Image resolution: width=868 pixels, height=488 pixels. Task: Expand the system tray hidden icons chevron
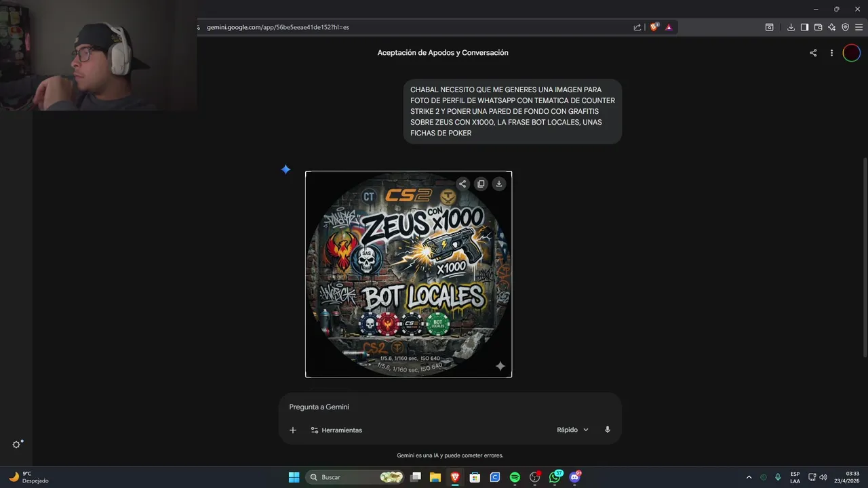click(x=749, y=477)
